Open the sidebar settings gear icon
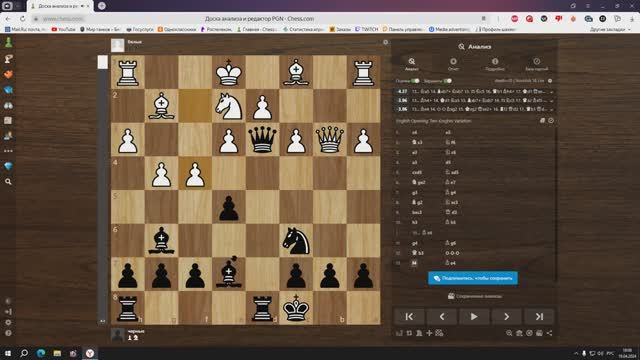 [x=8, y=322]
